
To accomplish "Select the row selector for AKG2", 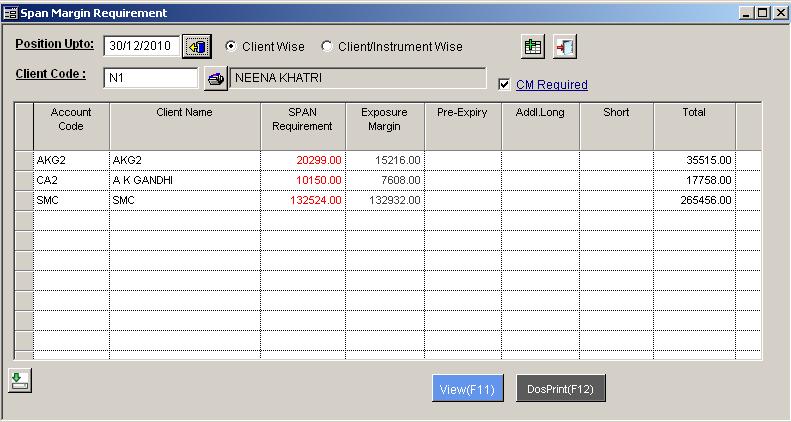I will coord(24,160).
